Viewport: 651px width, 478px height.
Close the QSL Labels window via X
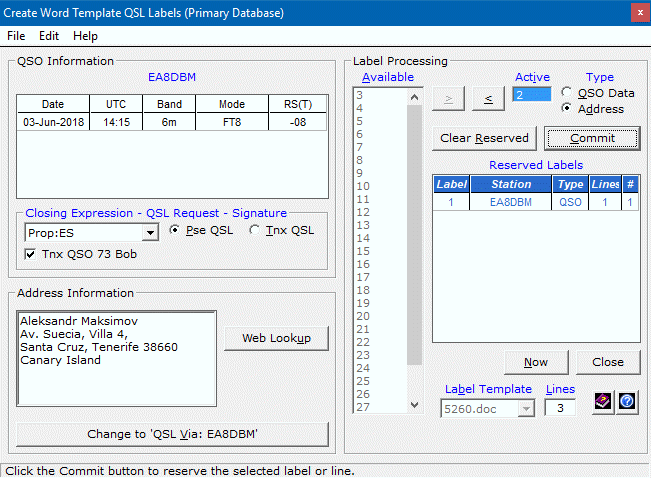tap(640, 13)
